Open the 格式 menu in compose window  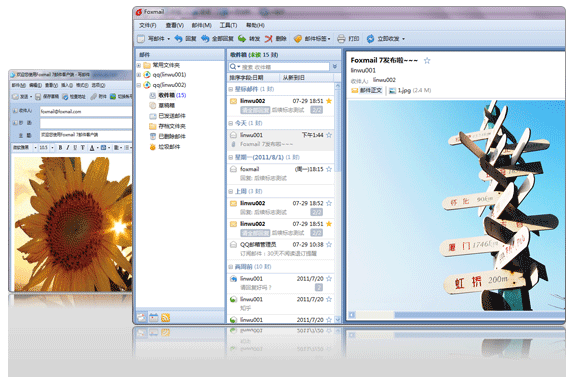pos(82,85)
